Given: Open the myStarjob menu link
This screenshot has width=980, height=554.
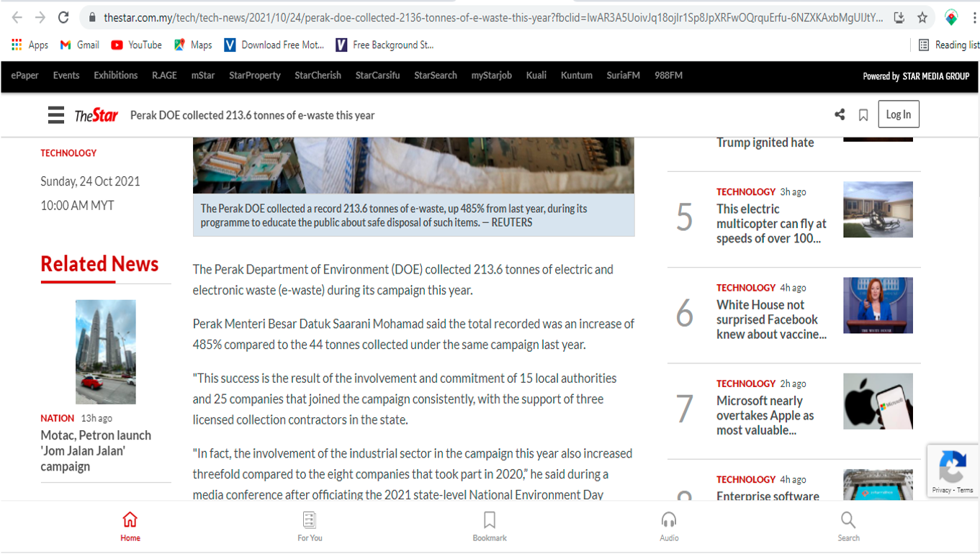Looking at the screenshot, I should point(492,76).
